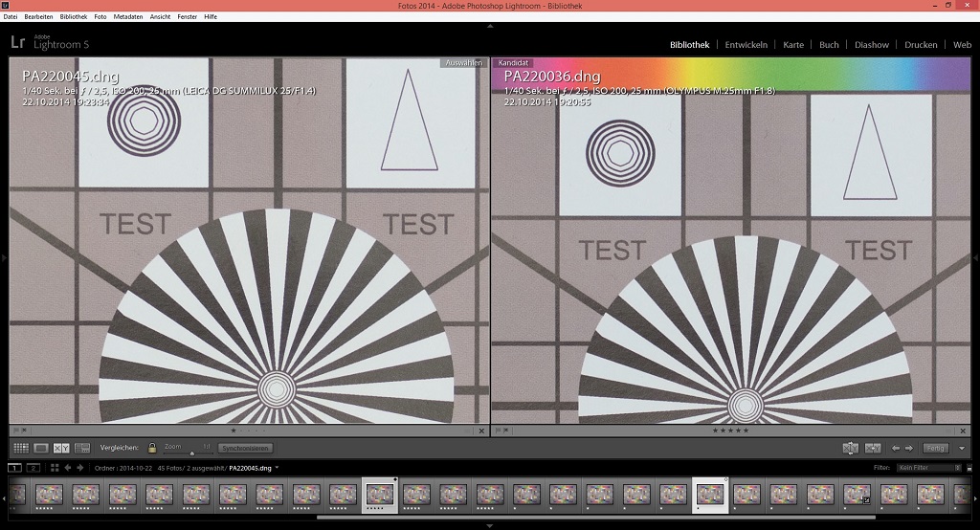The image size is (980, 530).
Task: Open the Metadaten menu
Action: (127, 16)
